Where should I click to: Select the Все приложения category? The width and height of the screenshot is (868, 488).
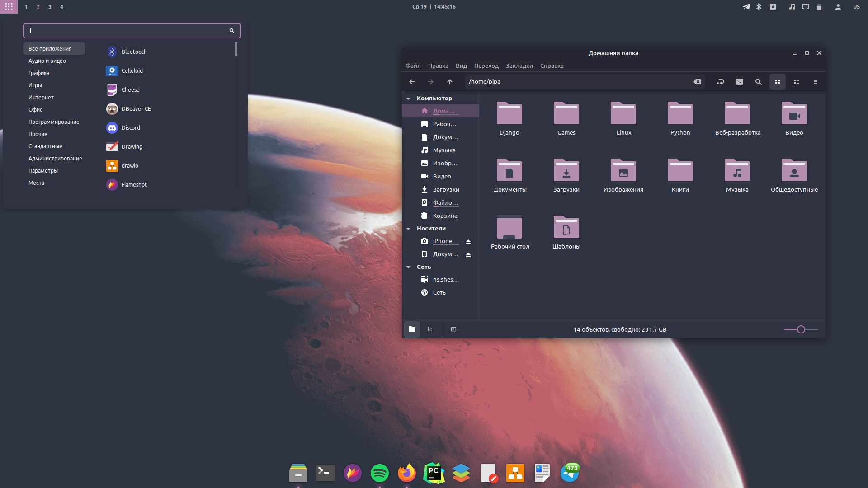[54, 49]
